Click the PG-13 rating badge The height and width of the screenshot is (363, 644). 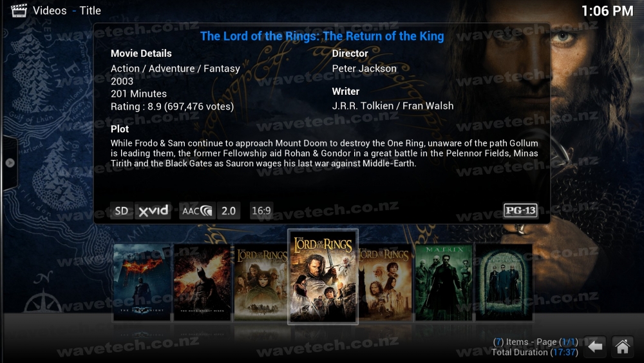point(520,210)
